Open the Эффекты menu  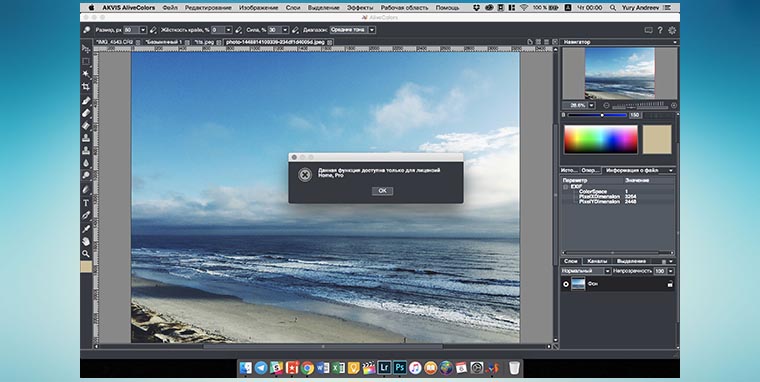click(x=360, y=8)
